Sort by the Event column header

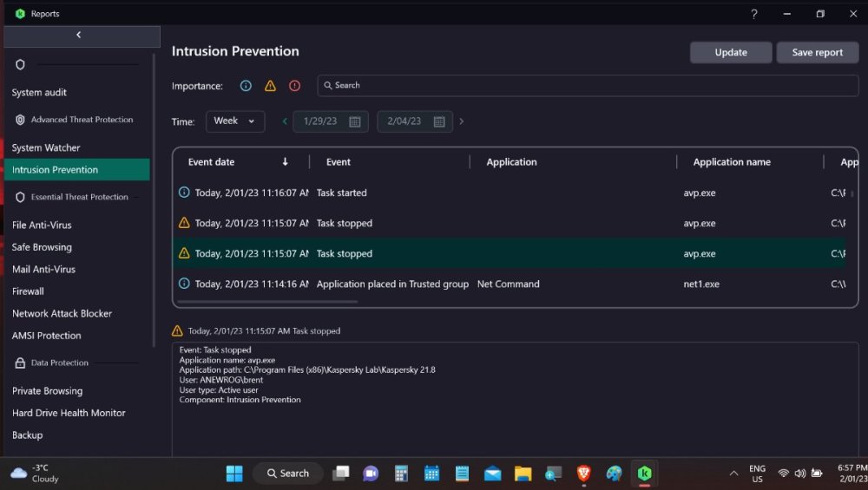(338, 162)
